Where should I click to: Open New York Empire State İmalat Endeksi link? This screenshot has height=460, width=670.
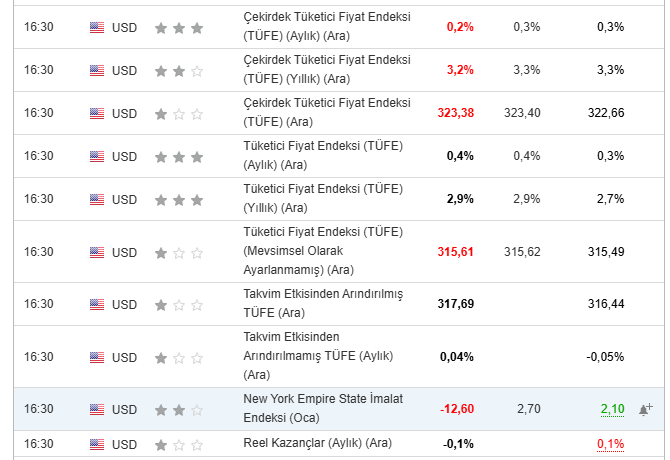(x=323, y=408)
